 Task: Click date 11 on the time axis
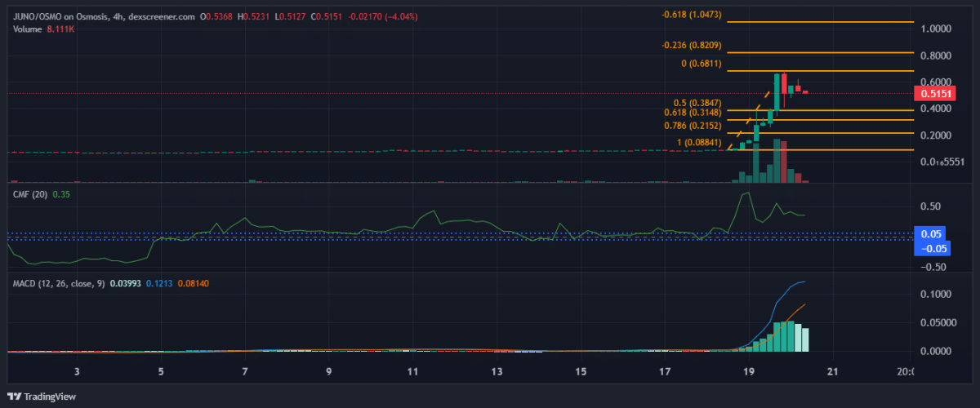(412, 372)
